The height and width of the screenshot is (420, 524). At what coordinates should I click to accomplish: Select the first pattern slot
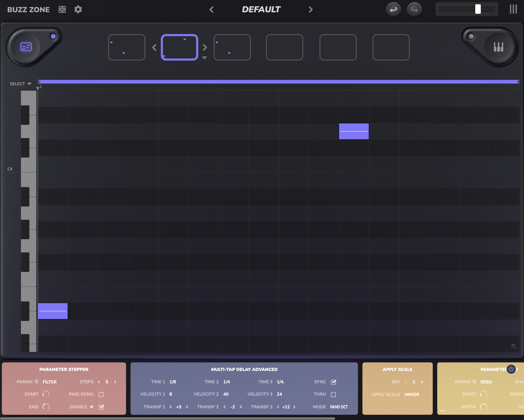127,47
